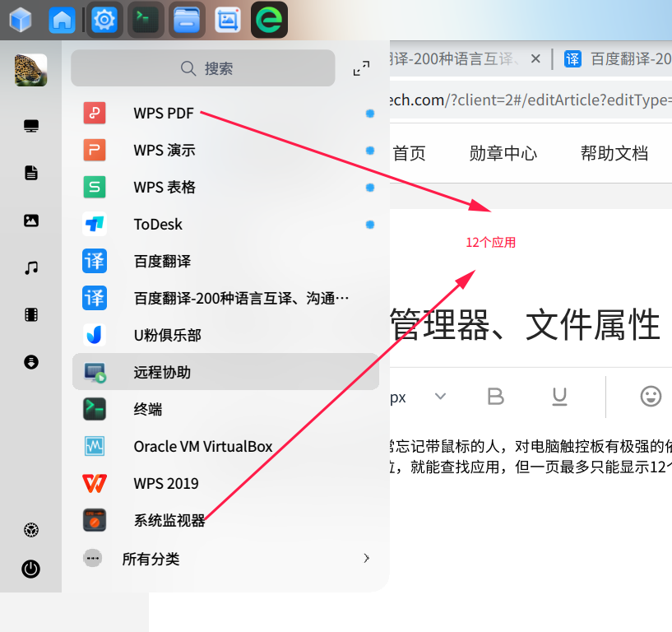Select the 勋章中心 menu item
Viewport: 672px width, 632px height.
click(503, 153)
